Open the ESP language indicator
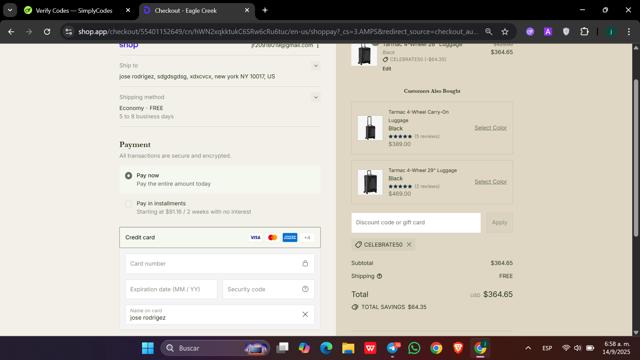640x360 pixels. point(547,348)
